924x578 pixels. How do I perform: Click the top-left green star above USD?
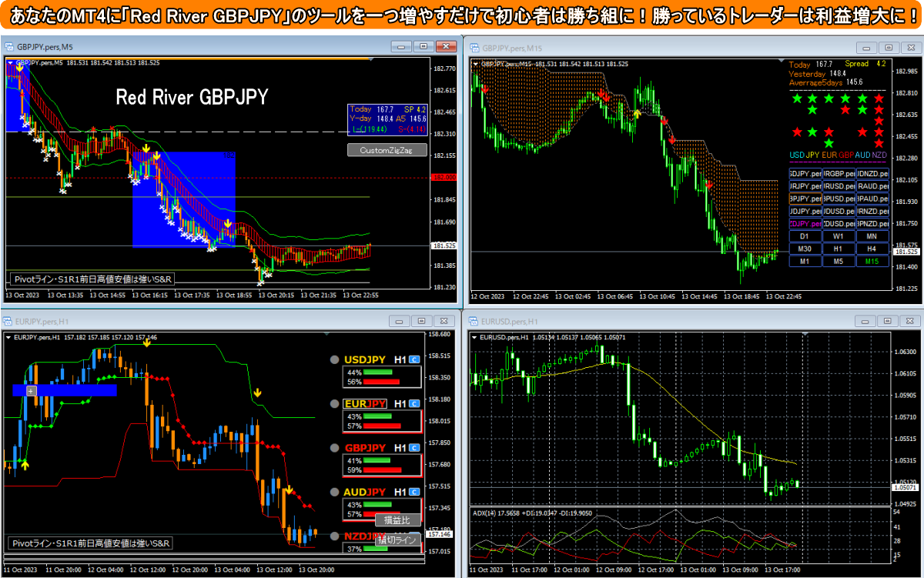[x=796, y=99]
